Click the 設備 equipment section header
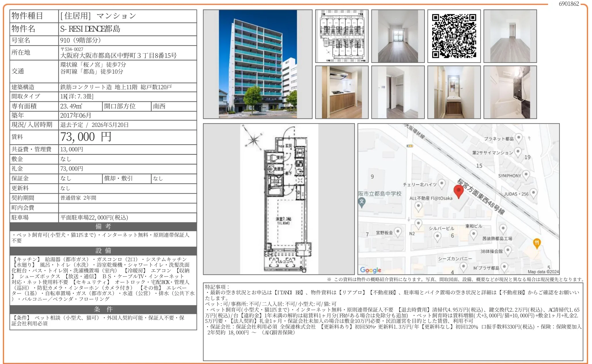Viewport: 592px width, 364px height. [103, 251]
